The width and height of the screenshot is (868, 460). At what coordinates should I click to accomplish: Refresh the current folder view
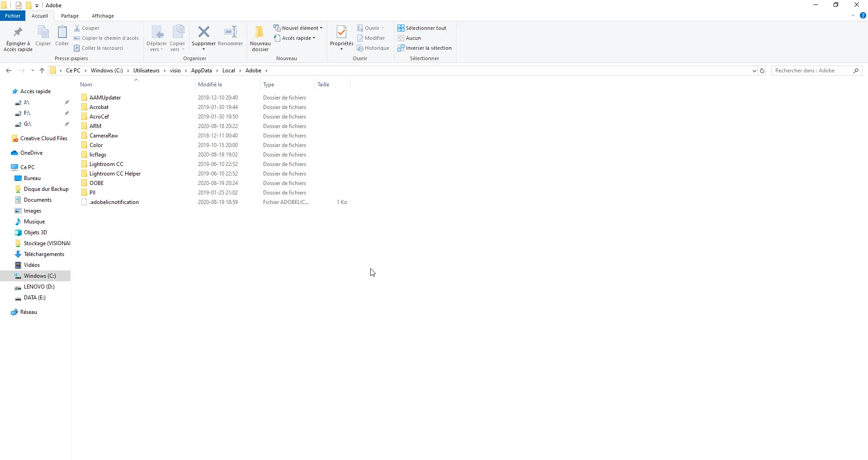click(762, 71)
